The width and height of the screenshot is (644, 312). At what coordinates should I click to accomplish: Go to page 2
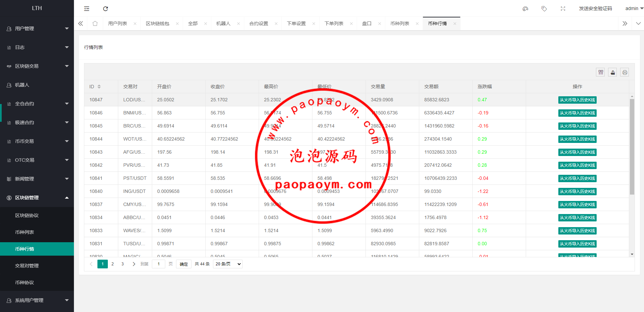pyautogui.click(x=113, y=264)
